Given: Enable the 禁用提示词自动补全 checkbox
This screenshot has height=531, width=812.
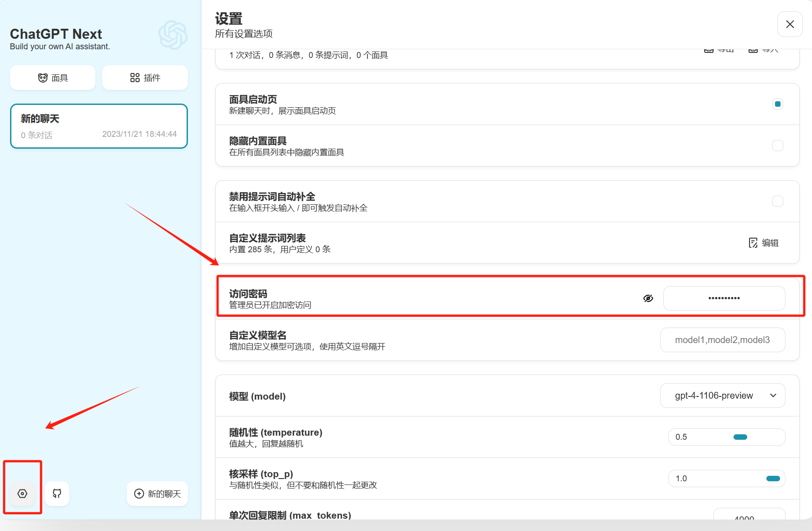Looking at the screenshot, I should (x=777, y=201).
